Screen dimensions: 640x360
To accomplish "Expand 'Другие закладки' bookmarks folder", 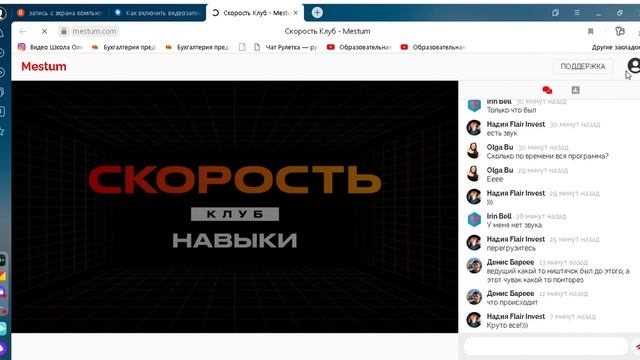I will (616, 47).
